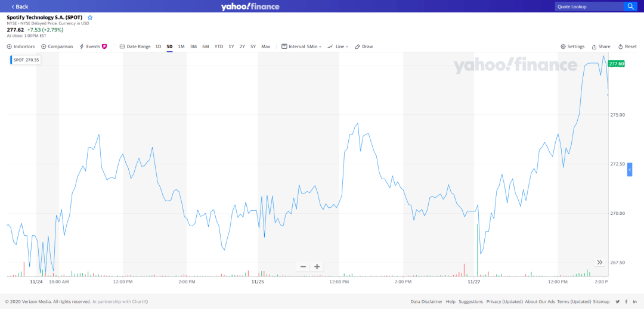Screen dimensions: 644x309
Task: Activate the Draw pencil tool
Action: pos(364,46)
